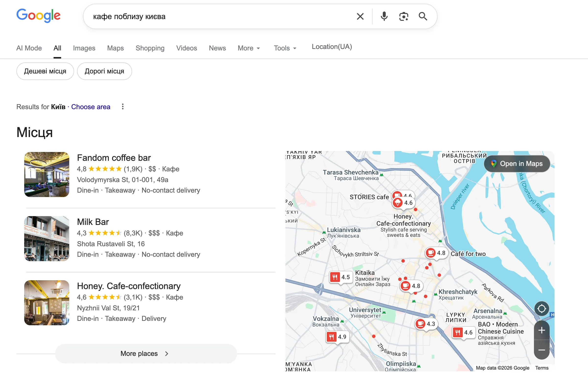This screenshot has height=373, width=588.
Task: Open the Fandom coffee bar photo thumbnail
Action: click(x=47, y=174)
